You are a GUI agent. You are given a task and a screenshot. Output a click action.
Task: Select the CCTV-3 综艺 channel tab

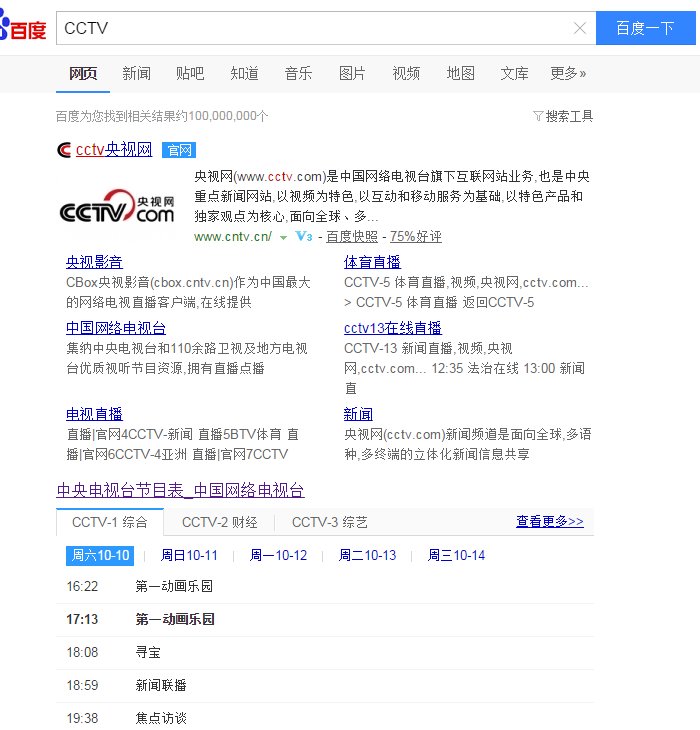[330, 522]
